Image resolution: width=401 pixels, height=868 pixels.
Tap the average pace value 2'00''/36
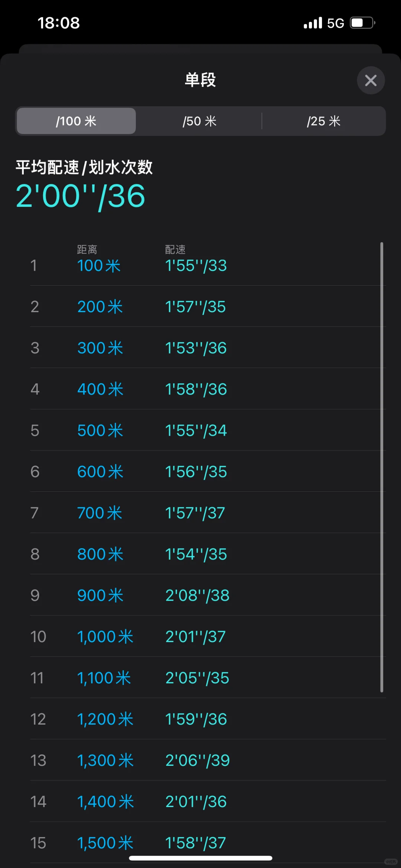click(x=80, y=196)
